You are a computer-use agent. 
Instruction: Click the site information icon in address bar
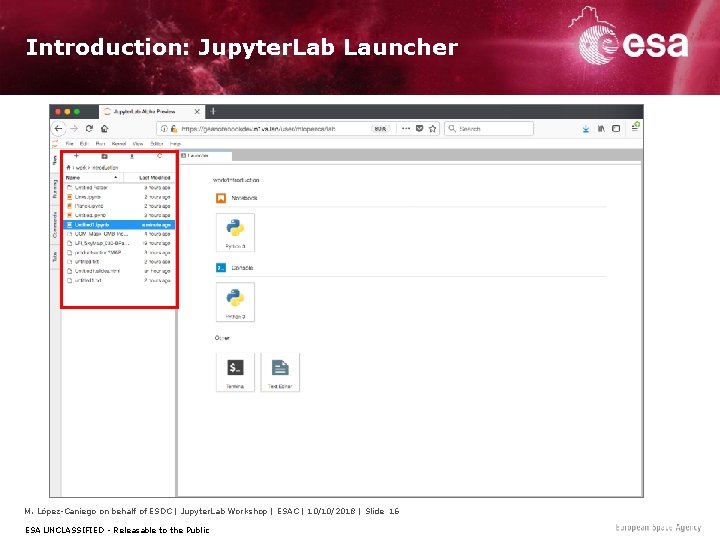click(164, 129)
